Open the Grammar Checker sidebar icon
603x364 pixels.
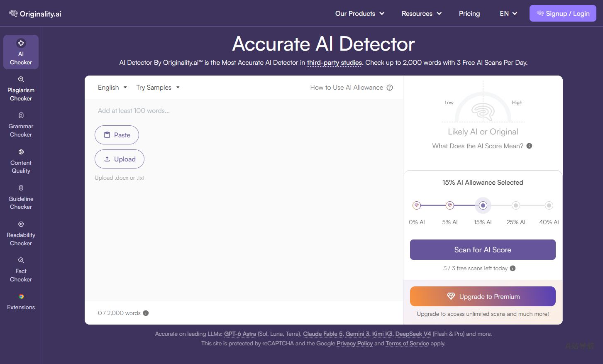click(21, 115)
